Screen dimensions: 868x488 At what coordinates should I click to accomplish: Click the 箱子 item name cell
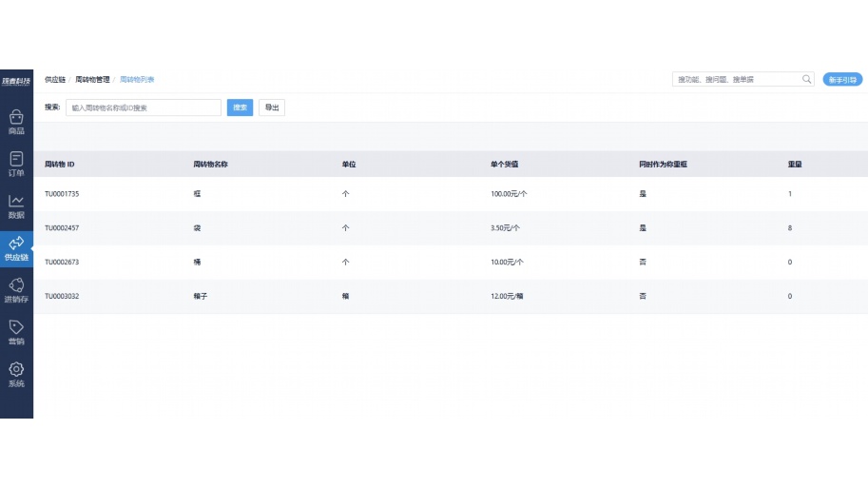pyautogui.click(x=200, y=296)
